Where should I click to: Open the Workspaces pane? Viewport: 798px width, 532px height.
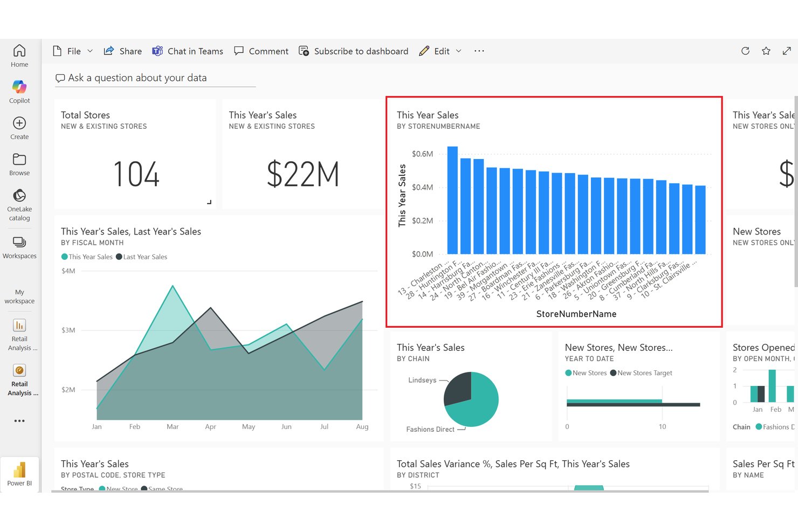19,247
